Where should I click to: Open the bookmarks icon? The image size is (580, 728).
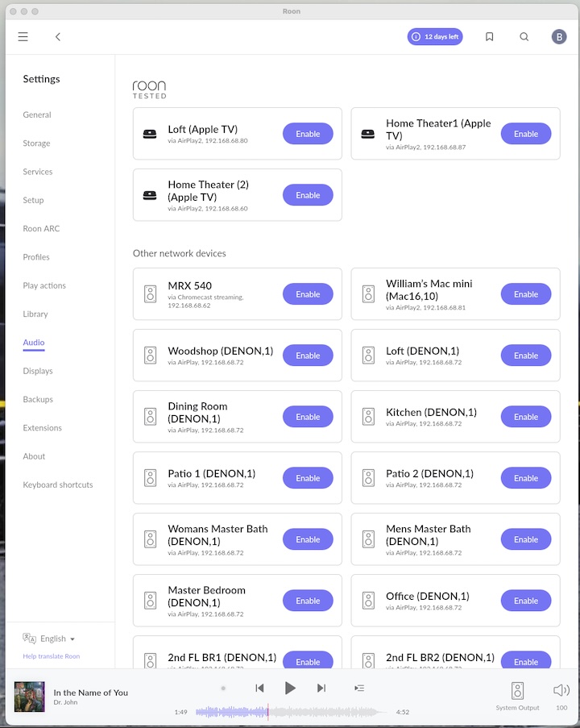click(489, 37)
